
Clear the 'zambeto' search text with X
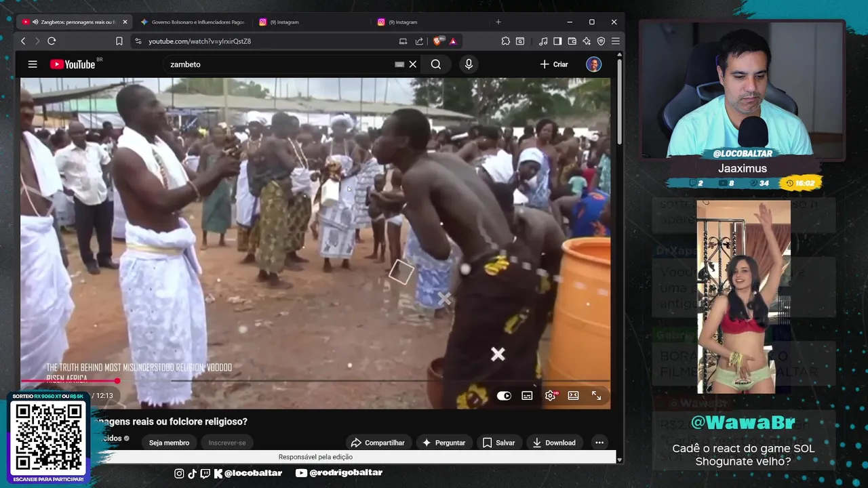tap(412, 64)
